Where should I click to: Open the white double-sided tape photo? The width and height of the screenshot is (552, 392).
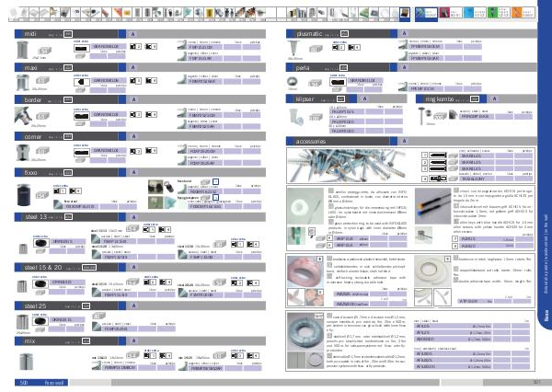432,271
